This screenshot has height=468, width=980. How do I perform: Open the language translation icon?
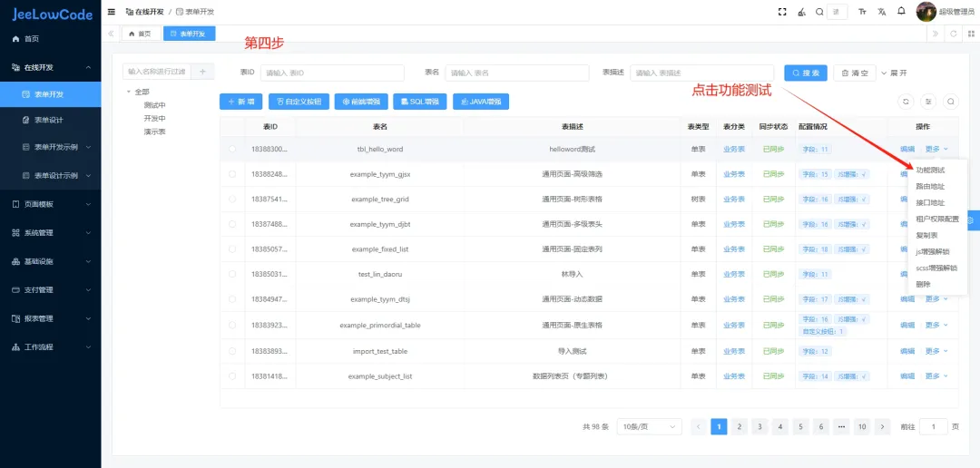click(x=882, y=12)
